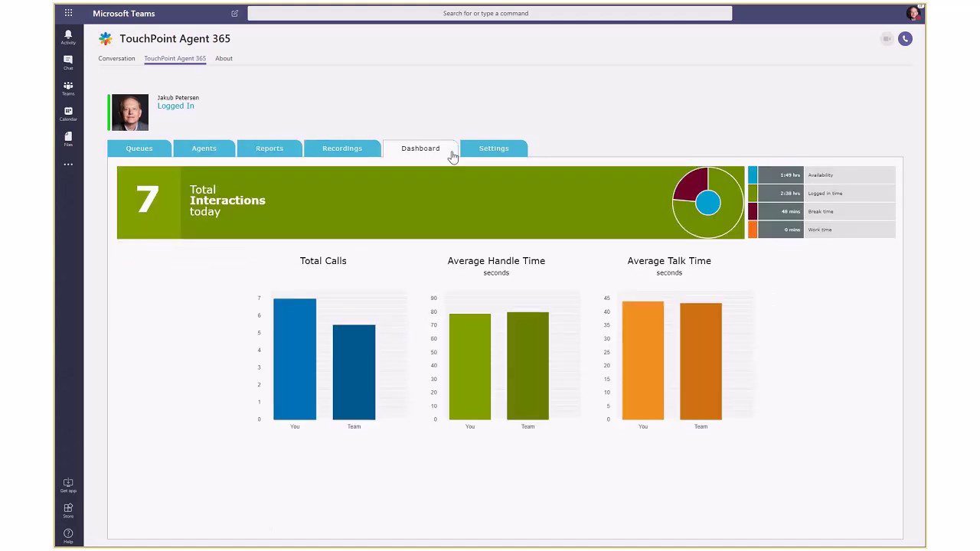The width and height of the screenshot is (980, 551).
Task: Click the more apps ellipsis
Action: click(x=68, y=165)
